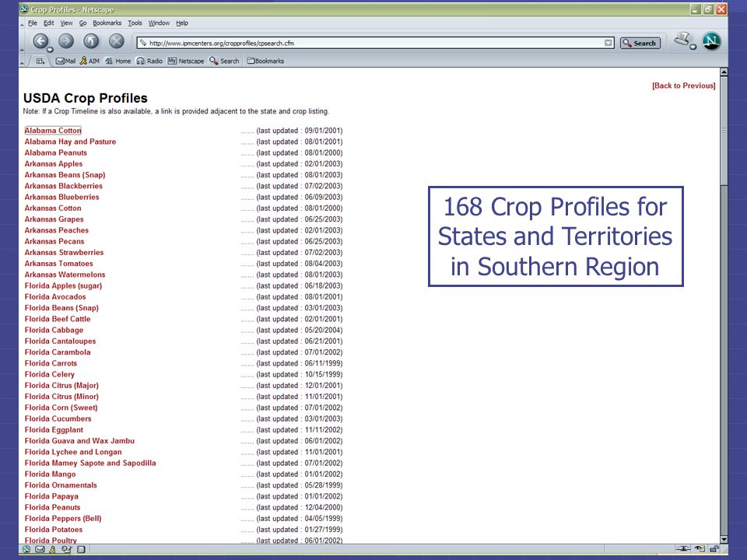Click Composer icon in status bar
Viewport: 747px width, 560px height.
pyautogui.click(x=67, y=549)
